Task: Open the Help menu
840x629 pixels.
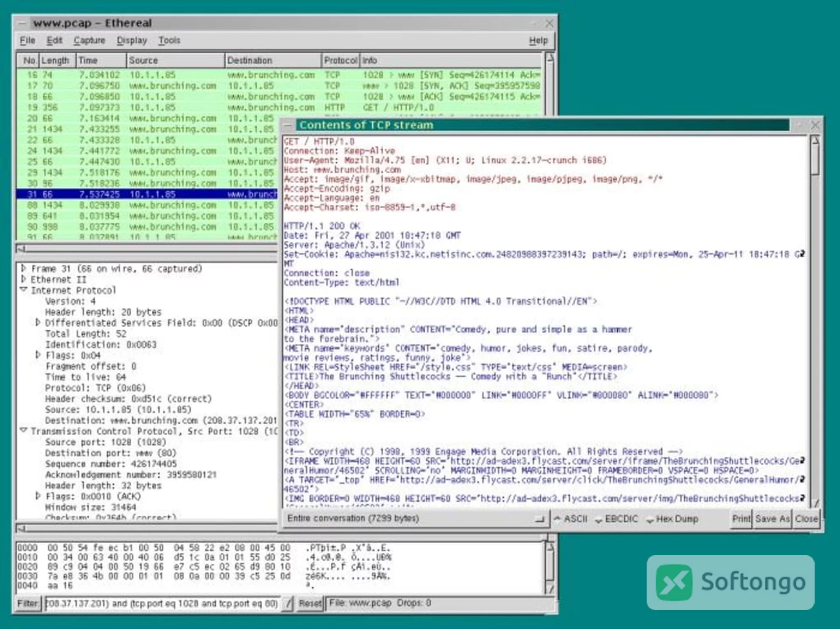Action: [x=538, y=40]
